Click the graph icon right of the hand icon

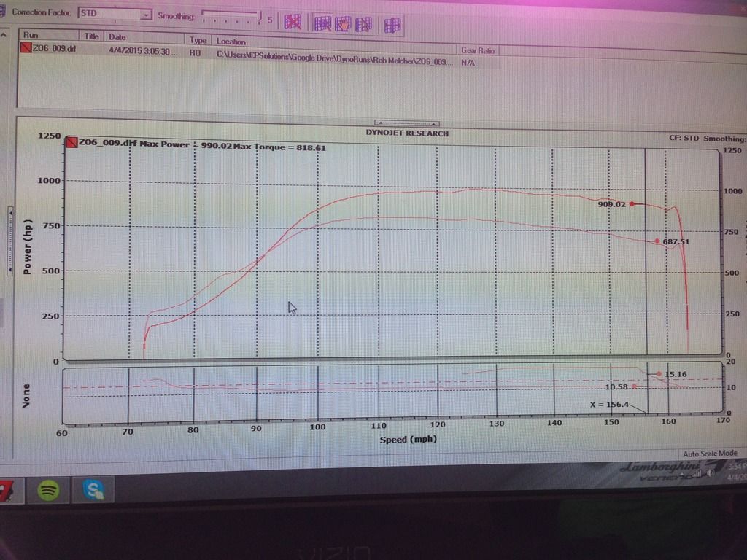point(363,25)
